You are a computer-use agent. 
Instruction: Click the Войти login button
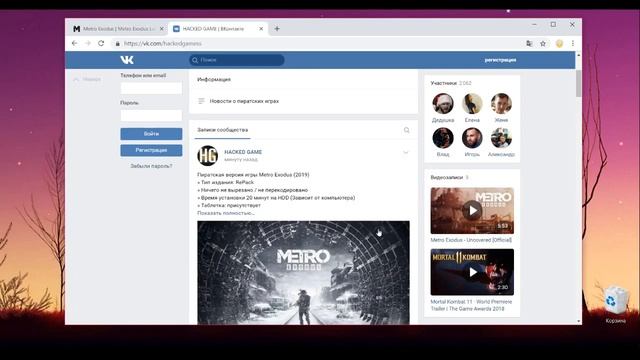pos(151,134)
